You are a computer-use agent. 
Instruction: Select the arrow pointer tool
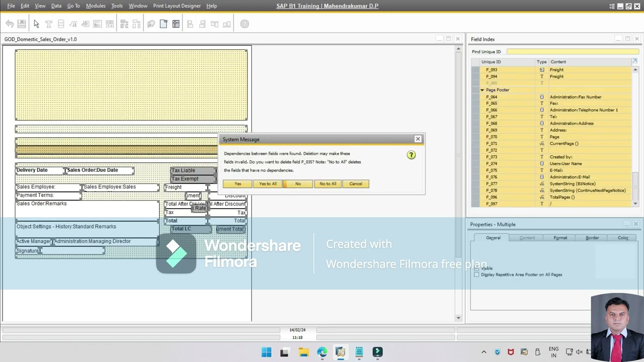pos(36,24)
